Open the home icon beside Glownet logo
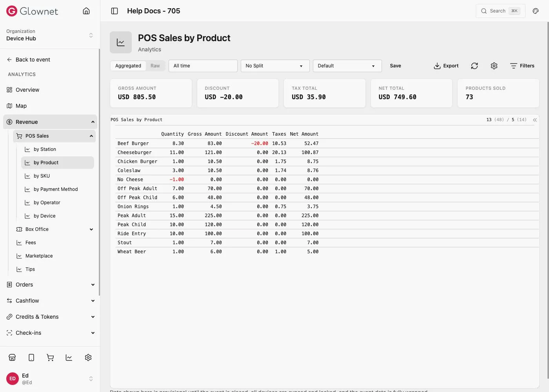Viewport: 549px width, 392px height. [86, 11]
